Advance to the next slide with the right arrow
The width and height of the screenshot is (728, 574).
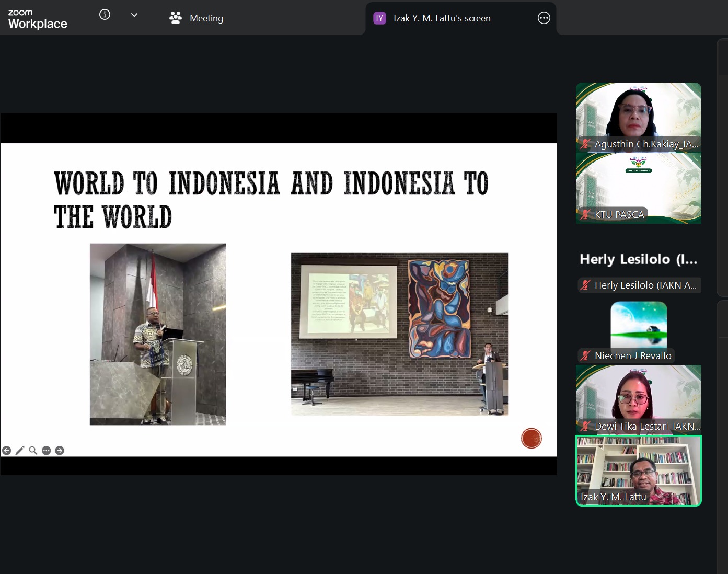(x=60, y=451)
